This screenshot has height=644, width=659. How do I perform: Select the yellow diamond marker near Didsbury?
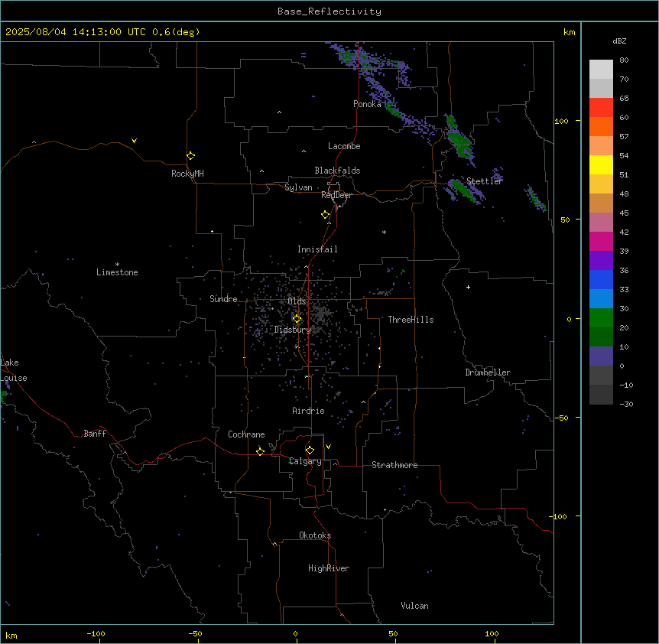297,319
